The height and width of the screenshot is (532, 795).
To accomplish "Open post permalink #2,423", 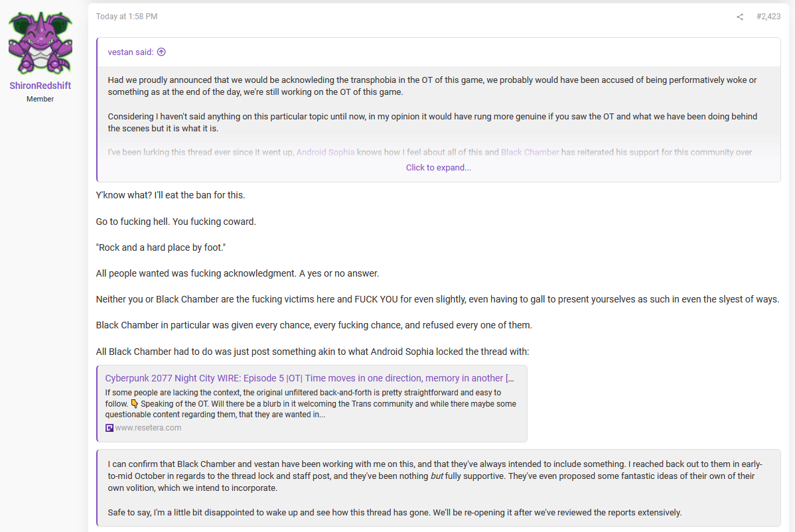I will [x=768, y=16].
